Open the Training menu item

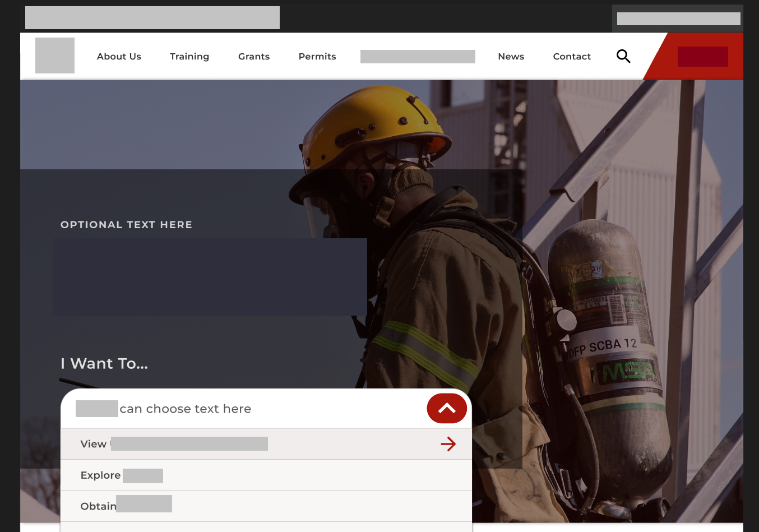(189, 57)
